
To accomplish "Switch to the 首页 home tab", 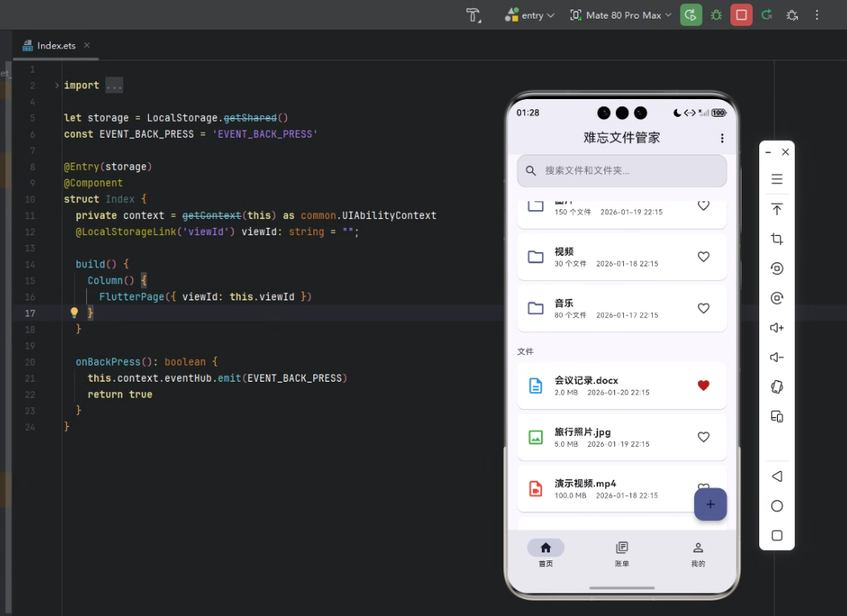I will point(546,553).
